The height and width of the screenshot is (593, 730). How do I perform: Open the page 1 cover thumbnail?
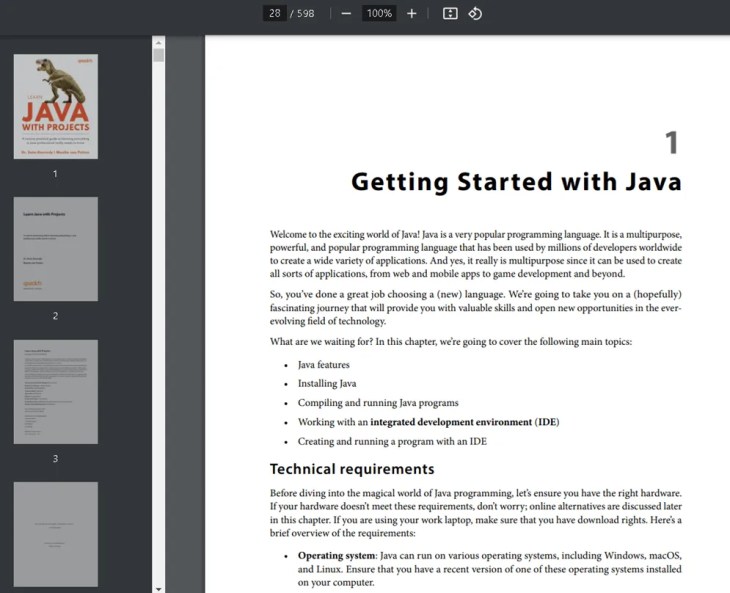pos(56,107)
